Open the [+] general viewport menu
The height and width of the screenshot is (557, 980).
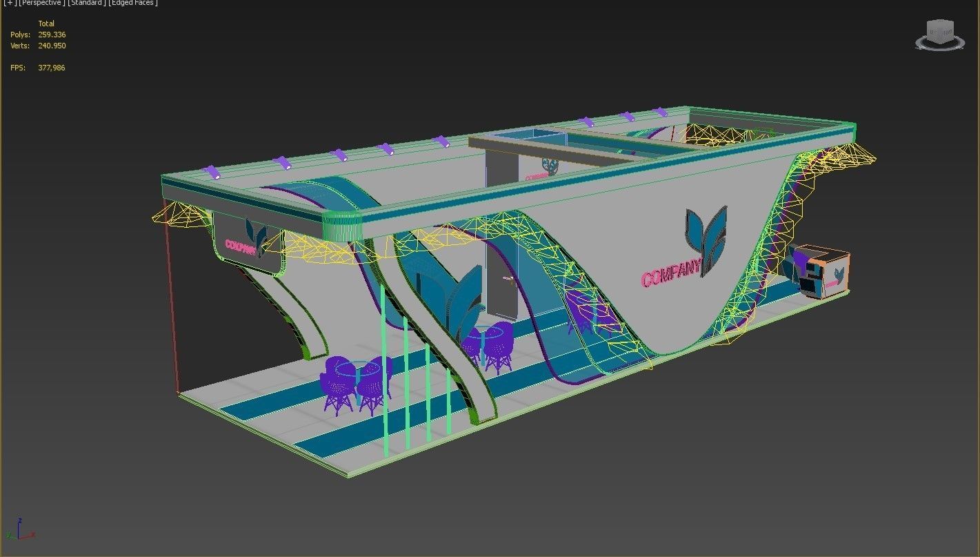[10, 3]
